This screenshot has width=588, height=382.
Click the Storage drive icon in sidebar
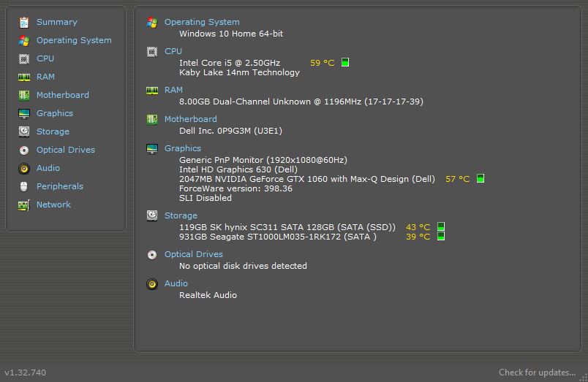click(24, 131)
